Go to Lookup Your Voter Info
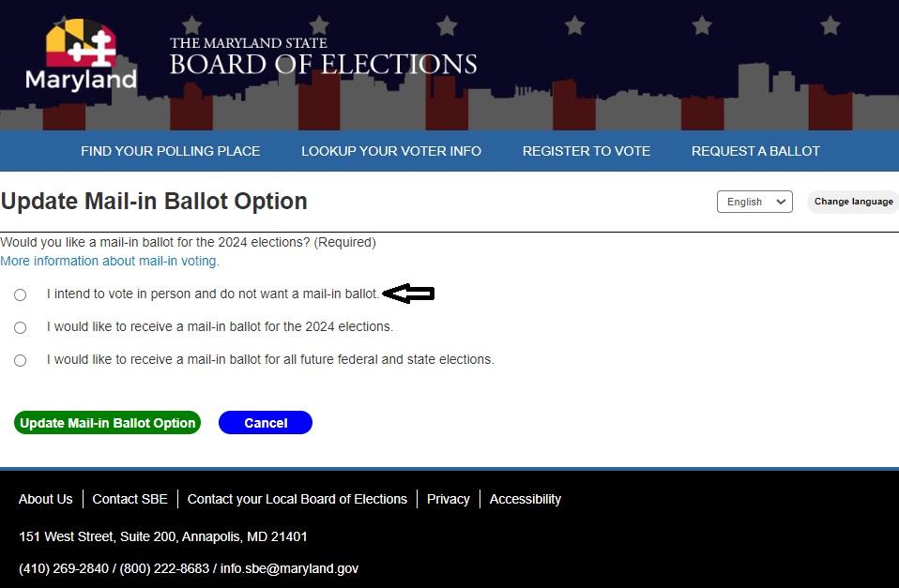Image resolution: width=899 pixels, height=588 pixels. [391, 151]
